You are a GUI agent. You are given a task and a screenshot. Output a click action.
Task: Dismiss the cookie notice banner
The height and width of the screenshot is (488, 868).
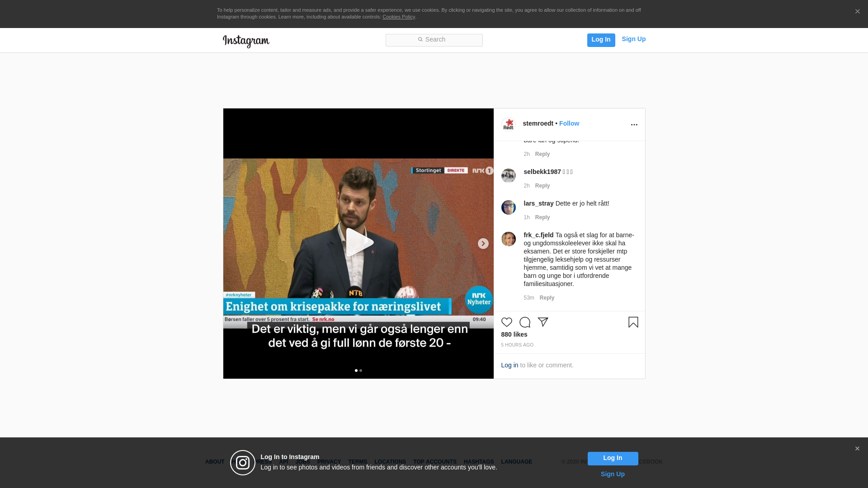tap(857, 12)
